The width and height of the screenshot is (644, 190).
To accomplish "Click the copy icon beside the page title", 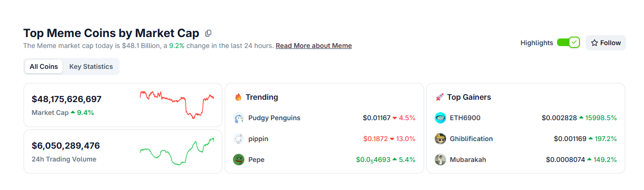I will coord(208,33).
